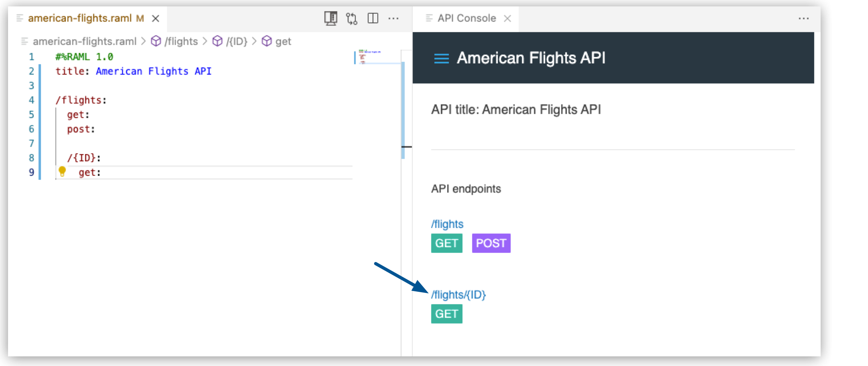Click the purple POST button
868x366 pixels.
click(x=491, y=243)
